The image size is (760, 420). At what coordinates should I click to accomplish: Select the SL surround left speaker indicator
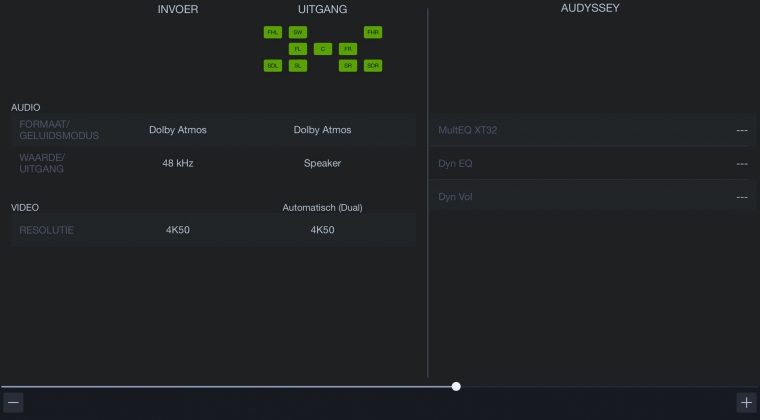(x=298, y=65)
